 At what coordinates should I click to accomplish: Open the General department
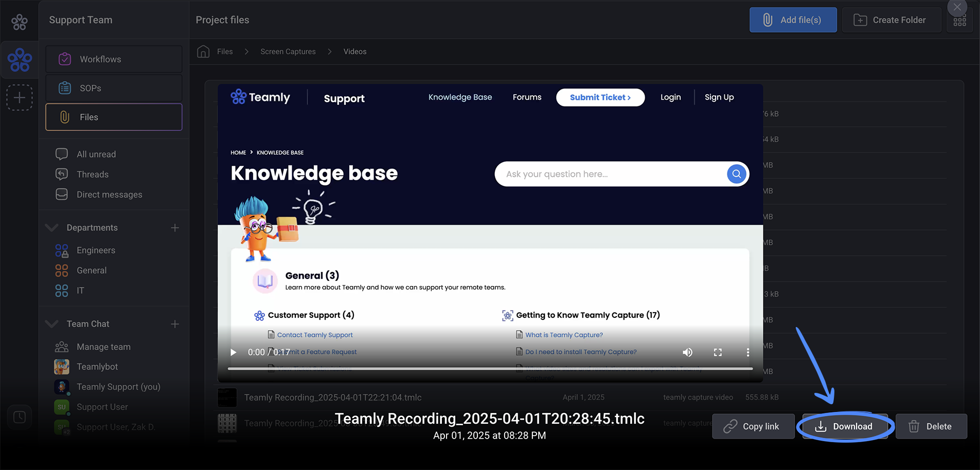92,270
